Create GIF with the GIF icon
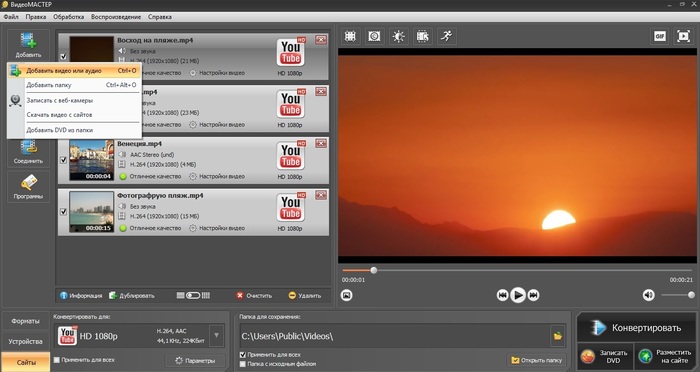The width and height of the screenshot is (700, 372). coord(659,36)
